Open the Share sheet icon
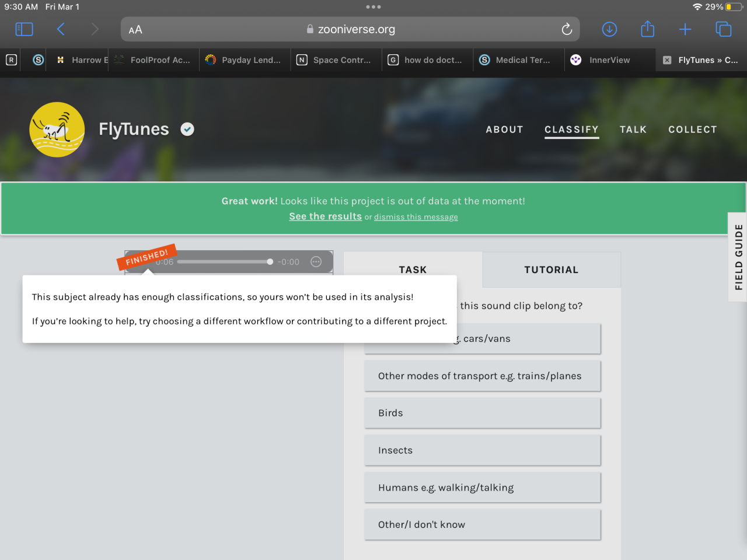The height and width of the screenshot is (560, 747). (648, 29)
